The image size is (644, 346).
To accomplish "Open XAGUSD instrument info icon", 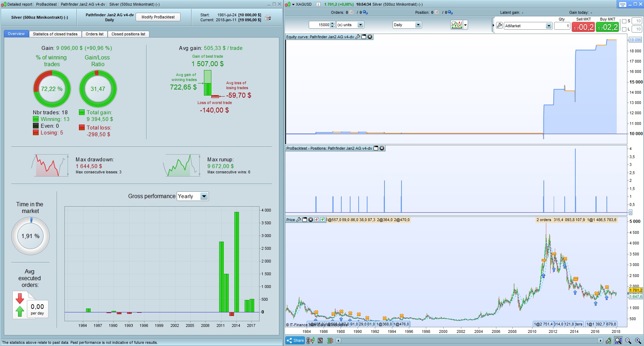I will tap(318, 4).
